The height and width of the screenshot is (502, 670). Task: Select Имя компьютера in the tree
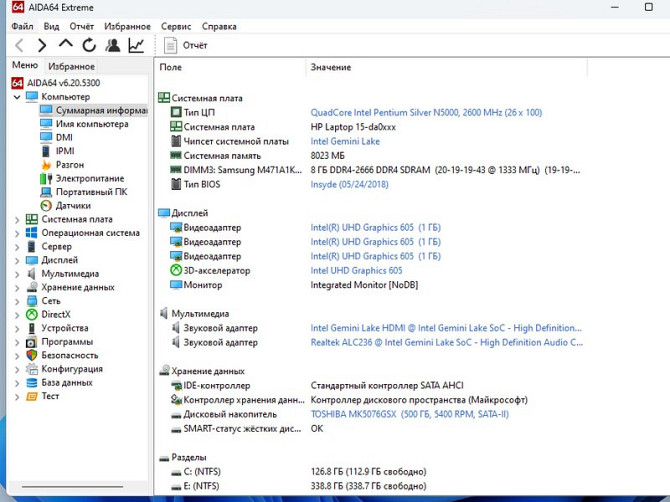coord(84,124)
